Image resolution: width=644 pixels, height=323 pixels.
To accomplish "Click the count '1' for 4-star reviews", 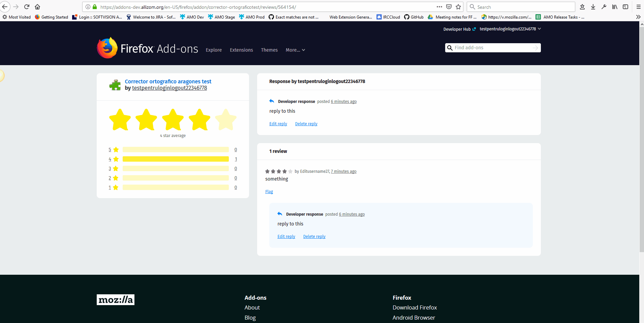I will tap(236, 159).
